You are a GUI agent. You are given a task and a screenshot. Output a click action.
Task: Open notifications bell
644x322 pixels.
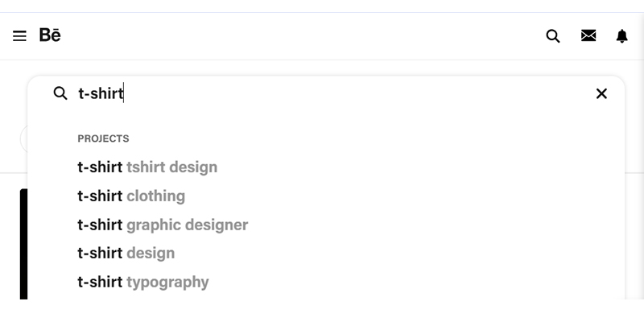(x=621, y=36)
